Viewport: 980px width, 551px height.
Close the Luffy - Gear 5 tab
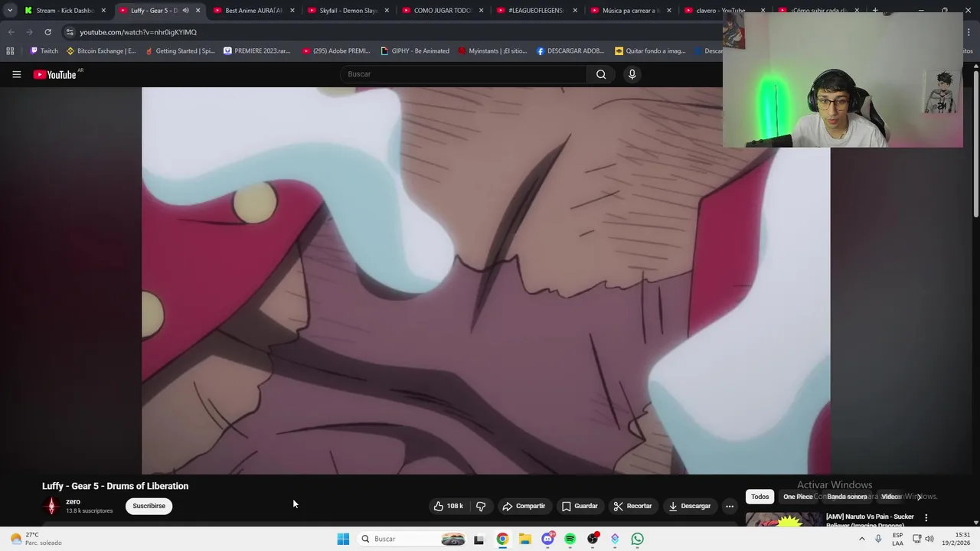(198, 11)
